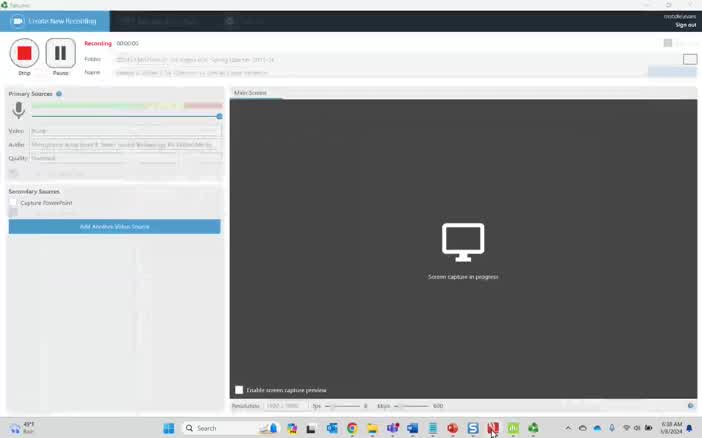The height and width of the screenshot is (438, 702).
Task: Click the Primary Sources help info icon
Action: 59,94
